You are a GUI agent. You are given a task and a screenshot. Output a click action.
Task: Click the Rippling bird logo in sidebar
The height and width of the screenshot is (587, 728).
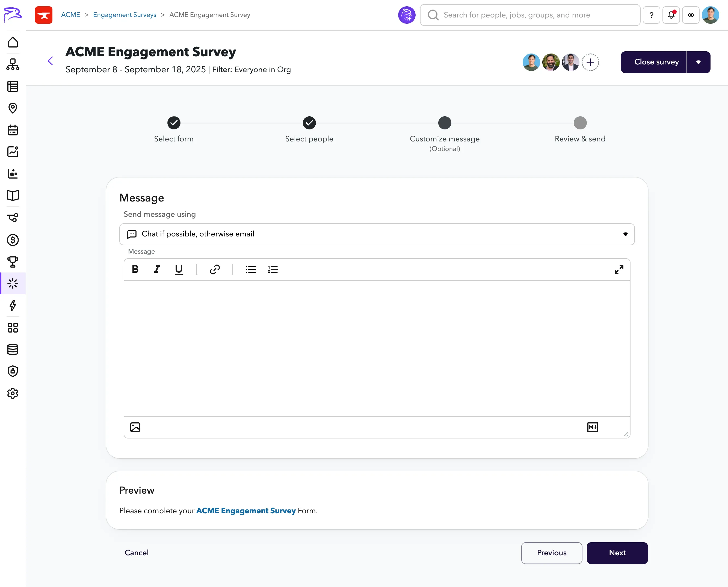pos(13,15)
